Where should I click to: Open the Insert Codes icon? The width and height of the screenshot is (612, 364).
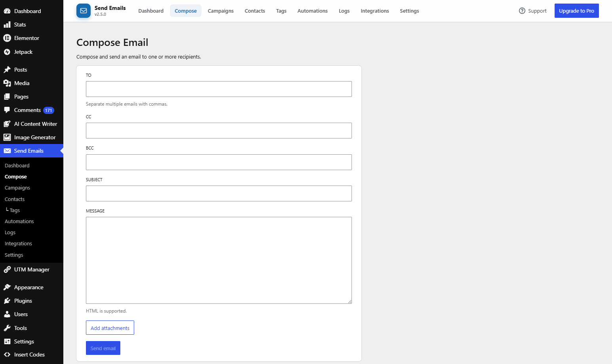tap(7, 355)
